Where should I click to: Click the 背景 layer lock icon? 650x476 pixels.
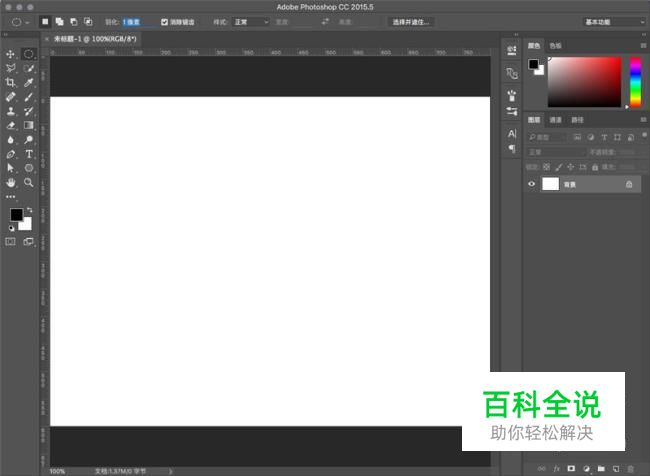[628, 184]
